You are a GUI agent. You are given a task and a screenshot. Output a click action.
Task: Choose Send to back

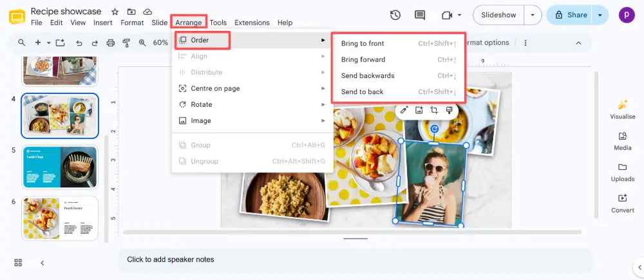click(x=399, y=91)
